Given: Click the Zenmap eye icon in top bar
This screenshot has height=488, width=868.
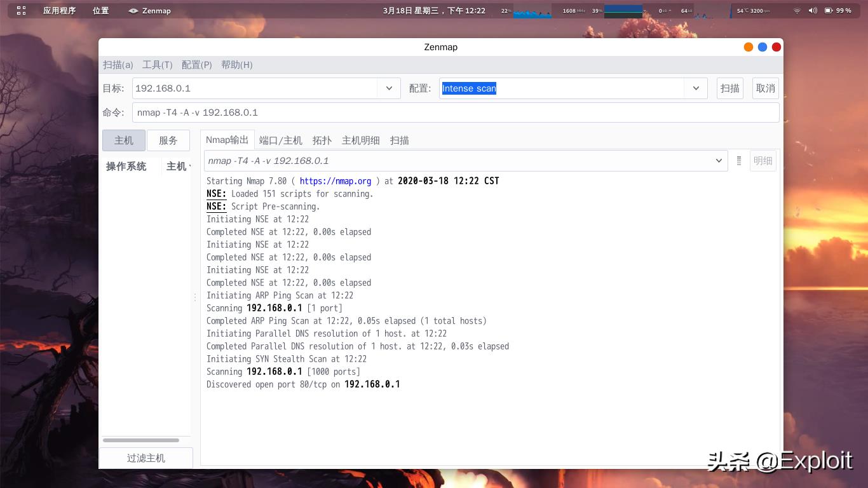Looking at the screenshot, I should tap(133, 11).
